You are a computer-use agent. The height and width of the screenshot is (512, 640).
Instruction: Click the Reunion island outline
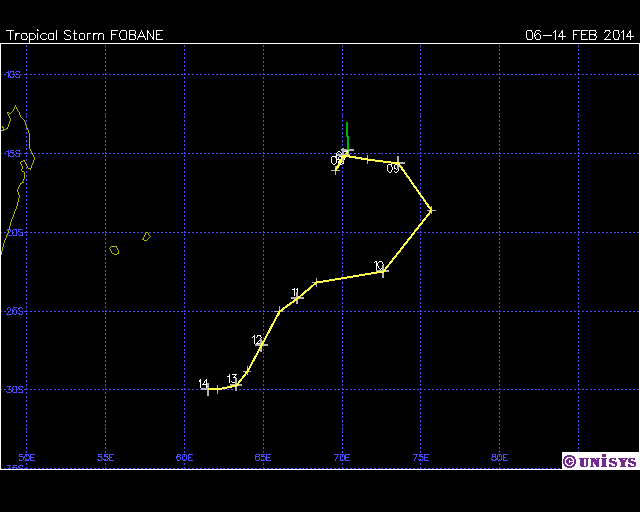114,250
